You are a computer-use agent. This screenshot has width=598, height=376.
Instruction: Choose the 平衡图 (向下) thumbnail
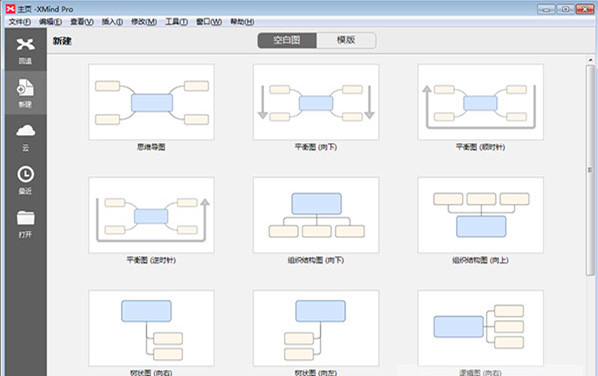click(316, 102)
